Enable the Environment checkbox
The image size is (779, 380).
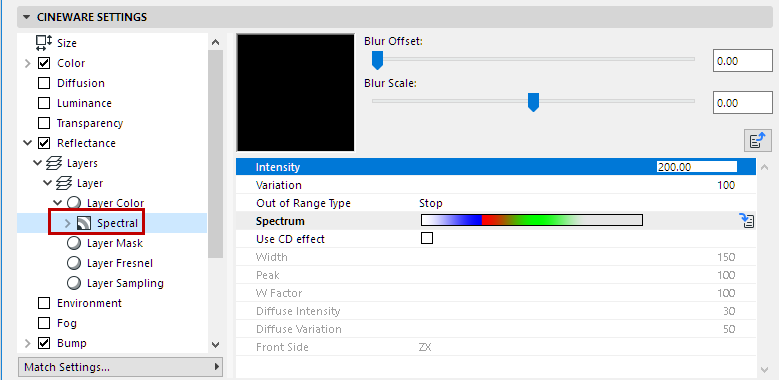[x=44, y=303]
